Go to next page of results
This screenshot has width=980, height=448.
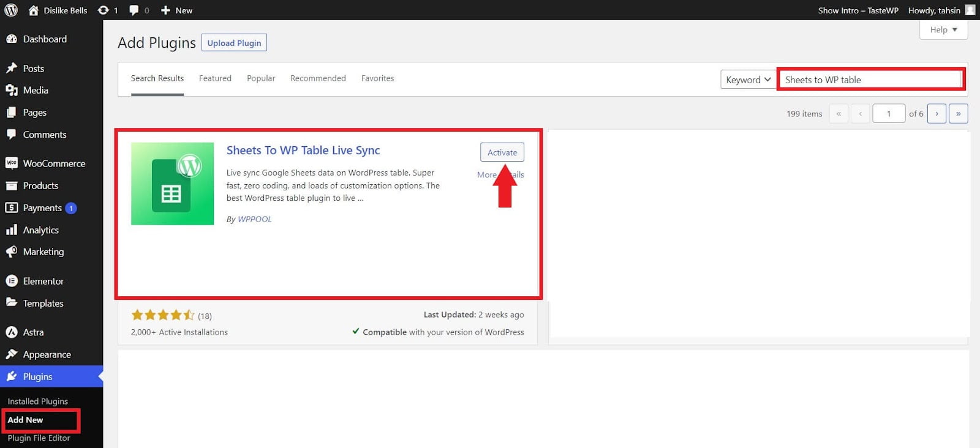937,114
